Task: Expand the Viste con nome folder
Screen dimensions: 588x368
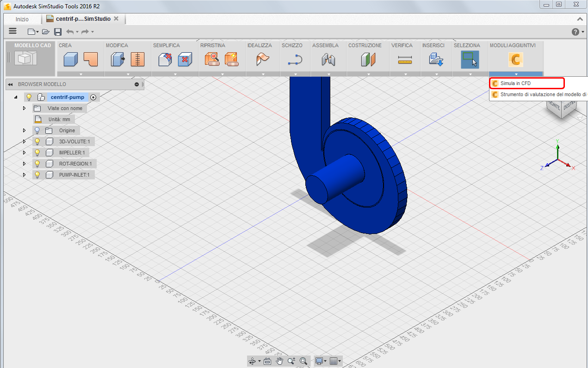Action: point(24,108)
